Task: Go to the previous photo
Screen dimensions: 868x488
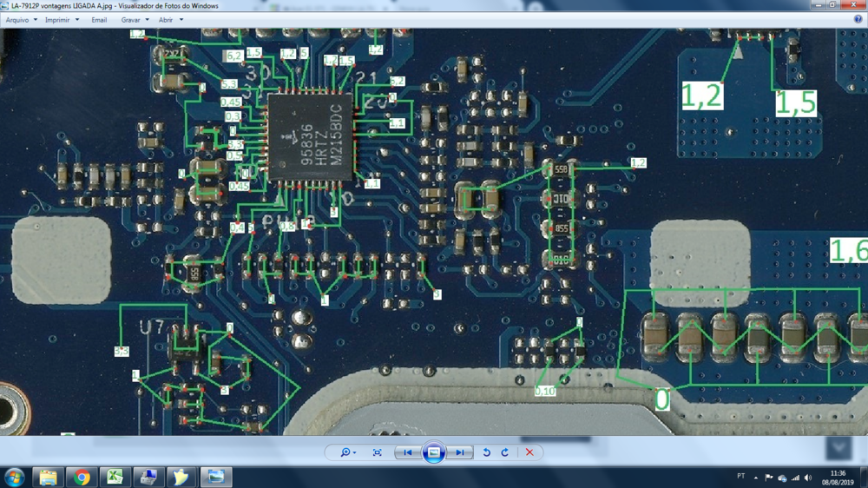Action: (407, 452)
